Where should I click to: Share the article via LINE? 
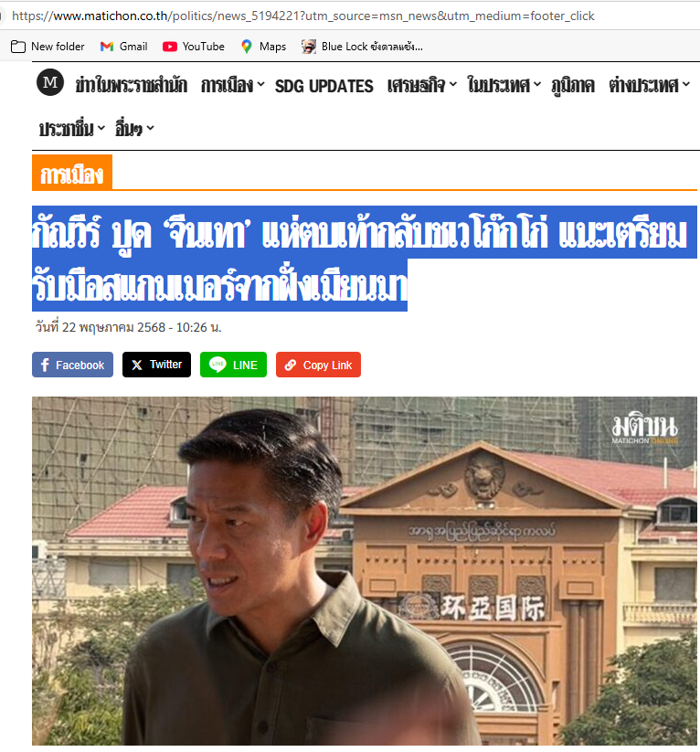(233, 365)
